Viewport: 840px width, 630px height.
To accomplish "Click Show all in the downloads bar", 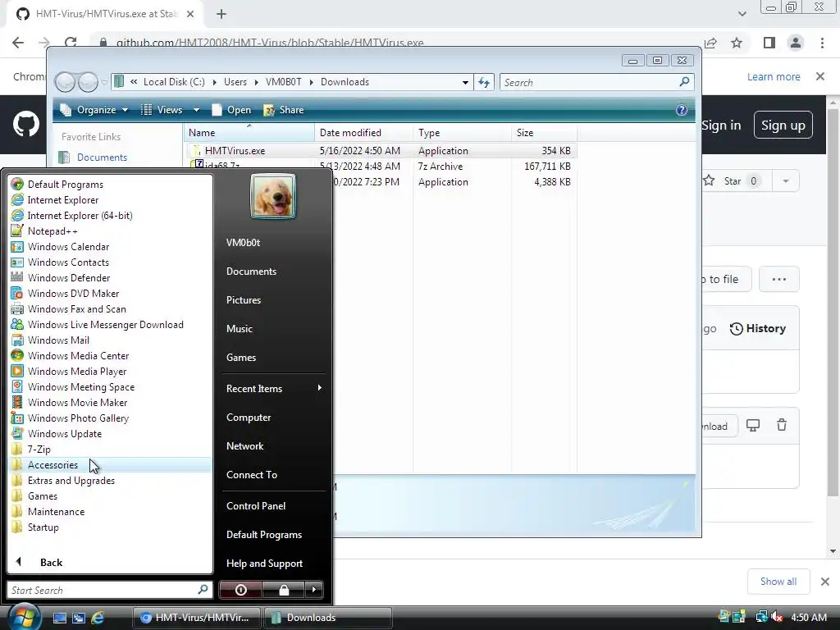I will tap(778, 582).
